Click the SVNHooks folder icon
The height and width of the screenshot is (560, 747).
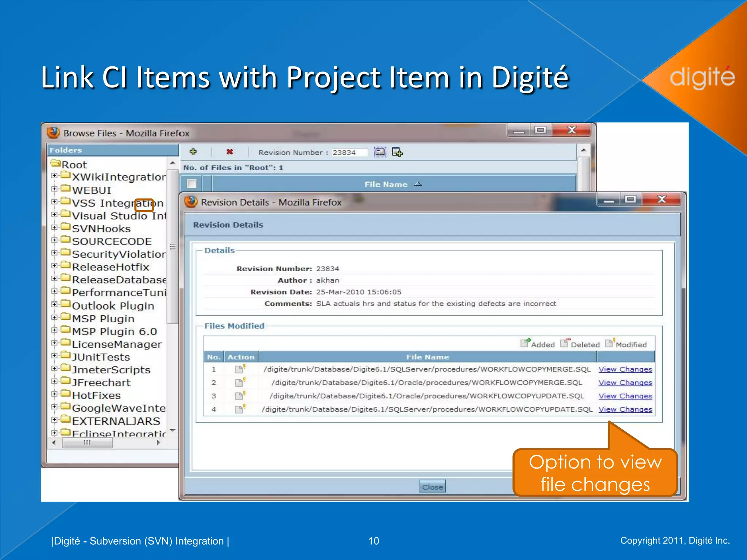66,226
